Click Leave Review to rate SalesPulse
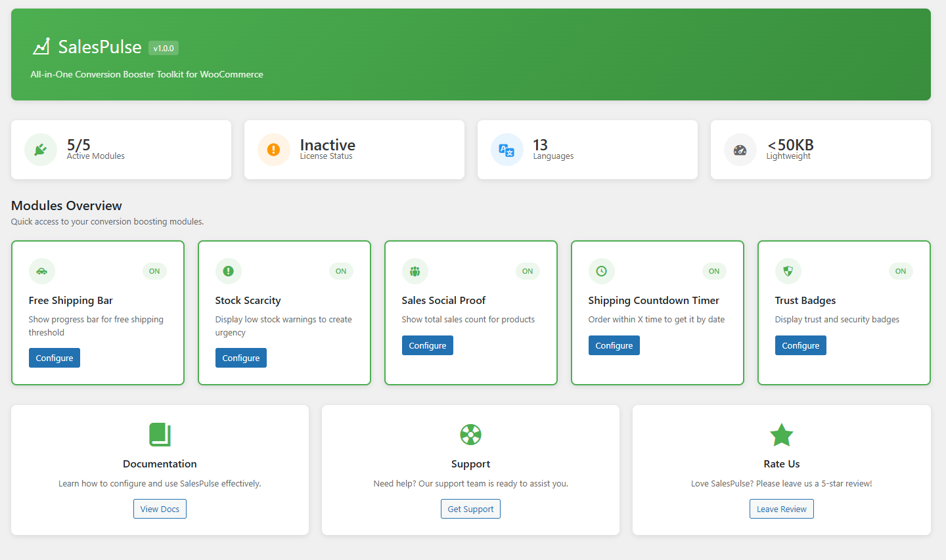Image resolution: width=946 pixels, height=560 pixels. [x=781, y=509]
